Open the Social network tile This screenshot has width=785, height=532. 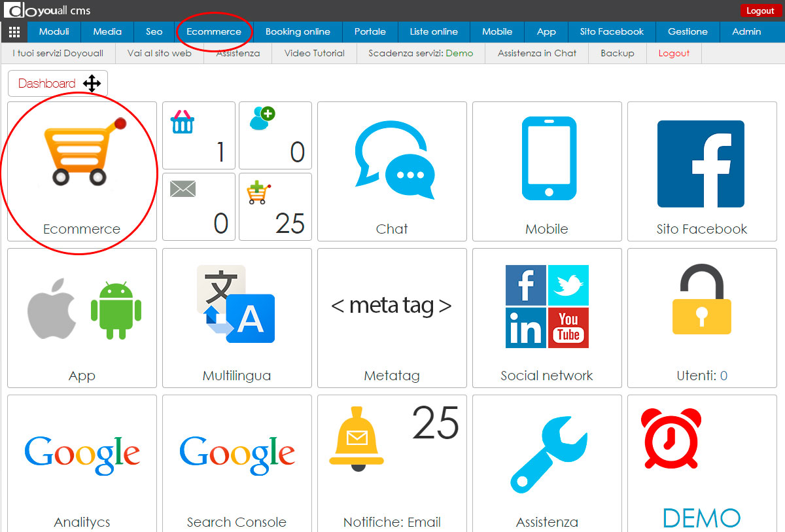[x=547, y=318]
